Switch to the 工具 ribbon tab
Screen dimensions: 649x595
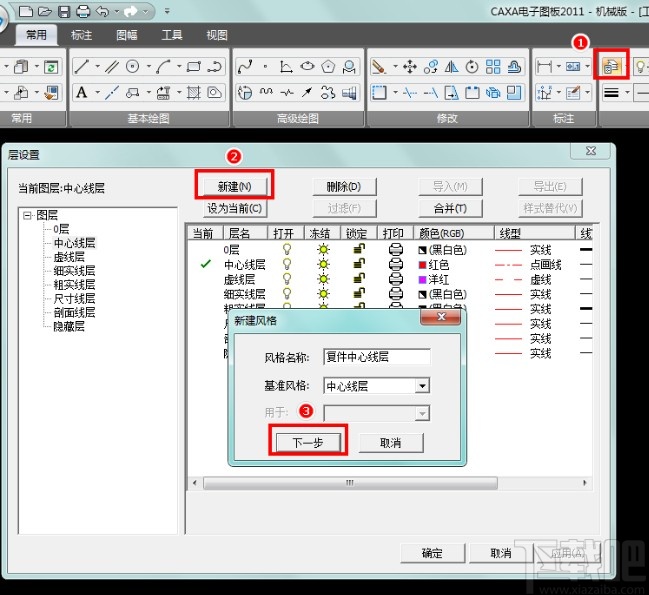pos(172,35)
